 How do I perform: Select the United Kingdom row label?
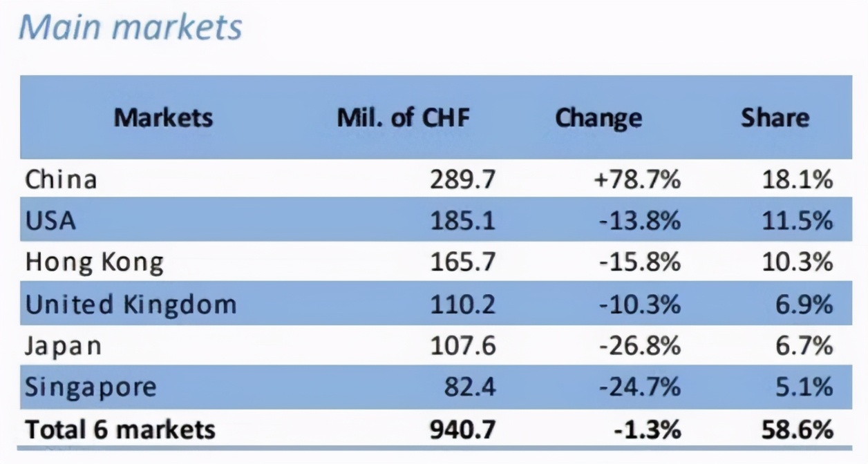coord(131,304)
